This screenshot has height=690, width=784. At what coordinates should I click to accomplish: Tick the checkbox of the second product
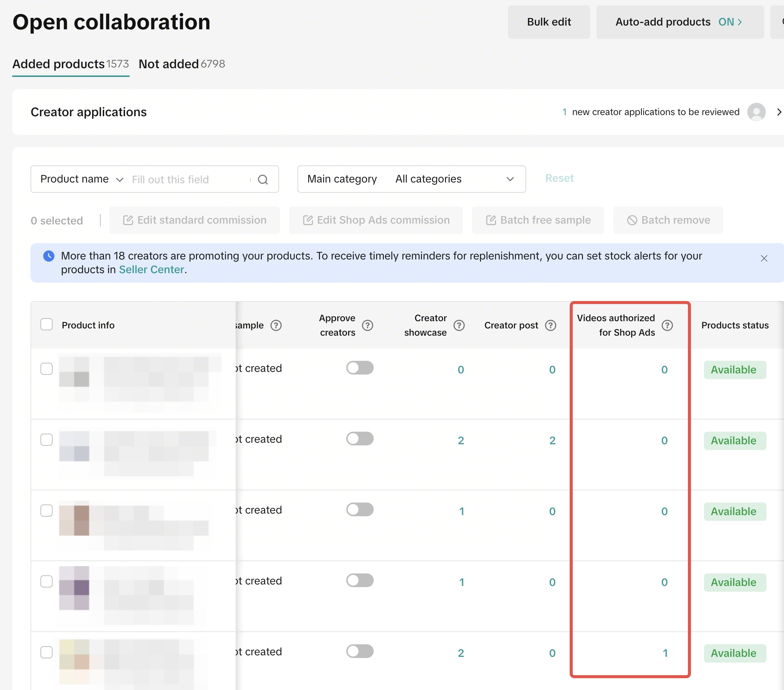click(47, 440)
